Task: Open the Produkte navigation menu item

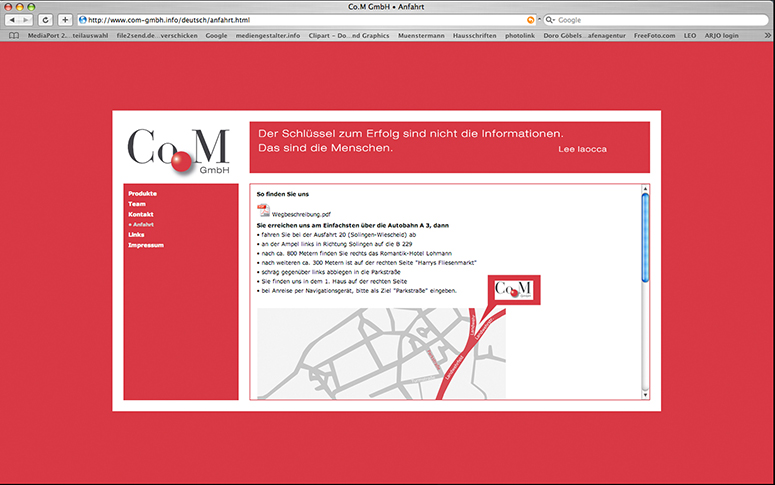Action: click(x=142, y=193)
